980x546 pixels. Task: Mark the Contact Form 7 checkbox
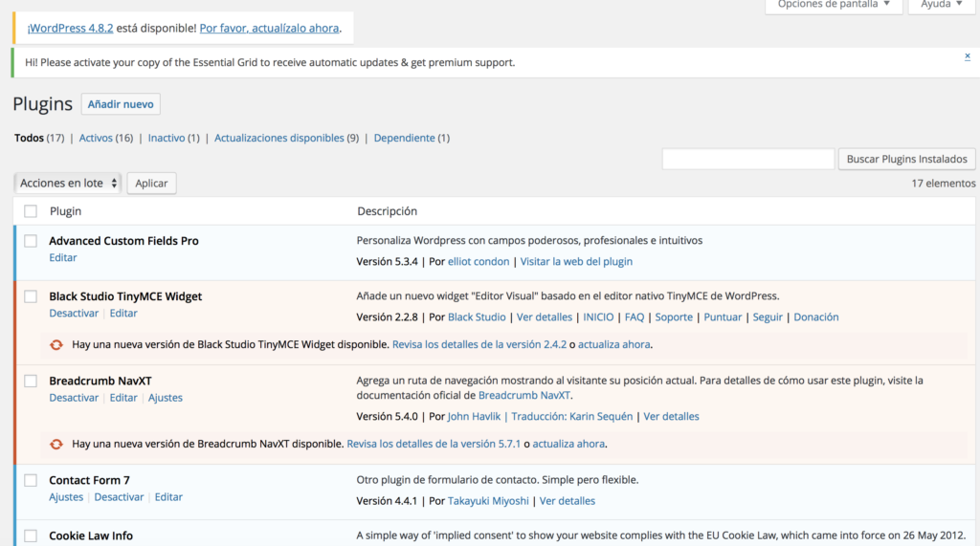31,480
